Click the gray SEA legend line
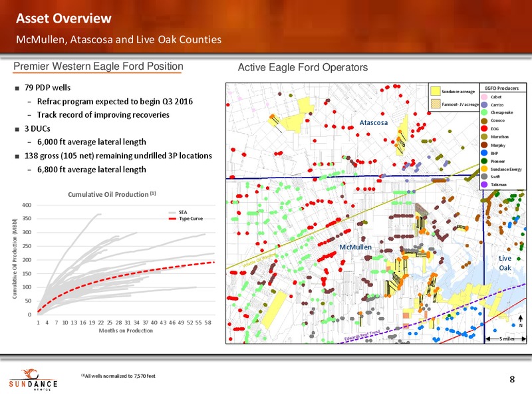This screenshot has height=399, width=532. (x=172, y=213)
